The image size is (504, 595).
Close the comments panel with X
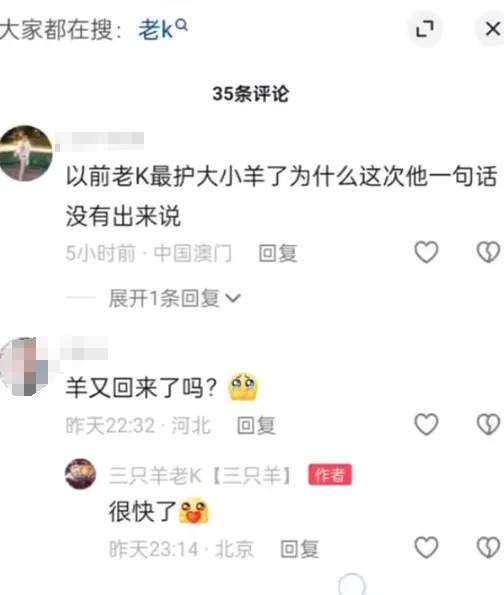point(493,29)
